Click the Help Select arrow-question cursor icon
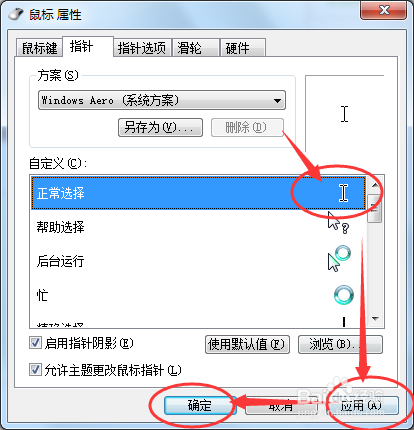The height and width of the screenshot is (430, 414). pos(338,222)
